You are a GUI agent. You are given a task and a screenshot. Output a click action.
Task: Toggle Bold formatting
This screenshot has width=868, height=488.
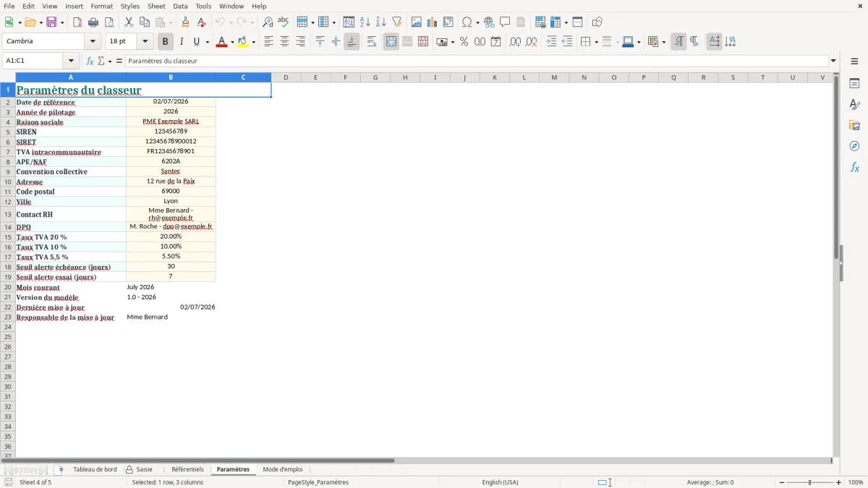[x=166, y=41]
